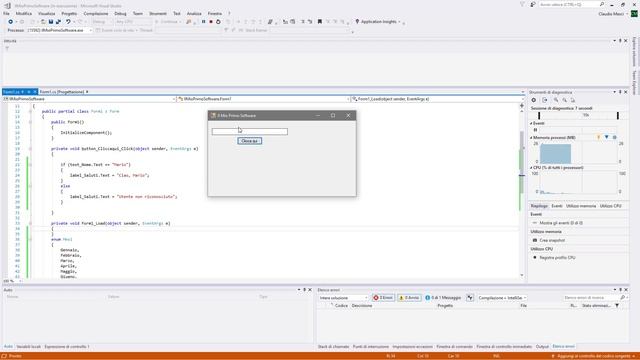This screenshot has height=360, width=640.
Task: Click the Zoom out magnifier in diagnostics
Action: click(564, 100)
